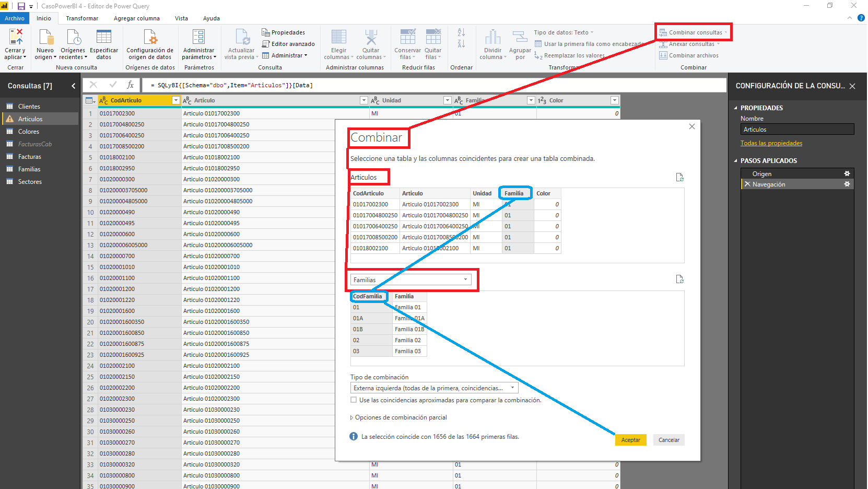Click the save icon in title bar
Image resolution: width=868 pixels, height=489 pixels.
pos(21,6)
